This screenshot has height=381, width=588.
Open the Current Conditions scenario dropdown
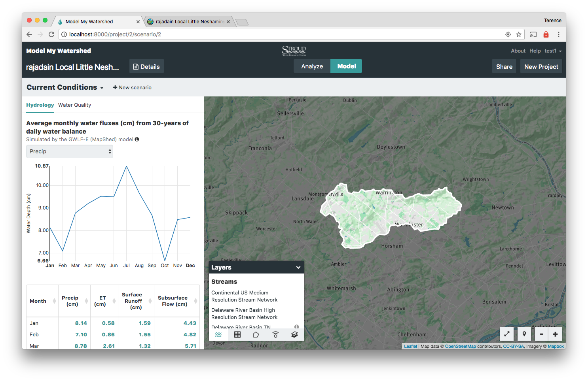tap(65, 87)
